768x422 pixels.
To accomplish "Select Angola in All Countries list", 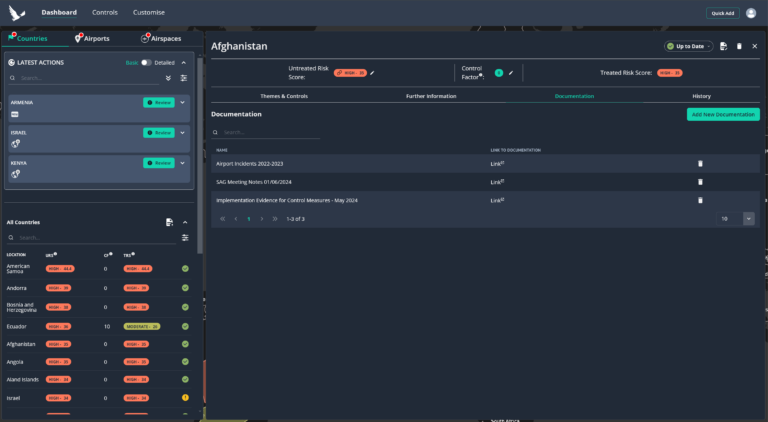I will [15, 362].
